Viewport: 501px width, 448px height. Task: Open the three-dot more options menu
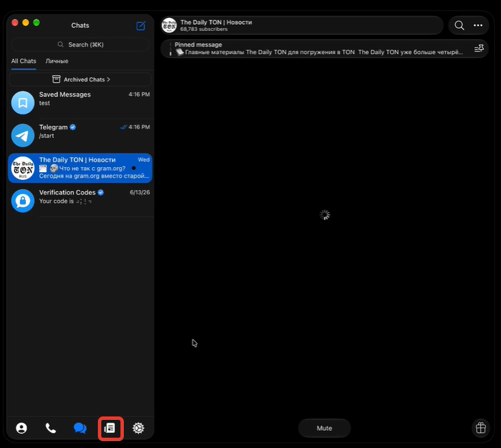[478, 25]
